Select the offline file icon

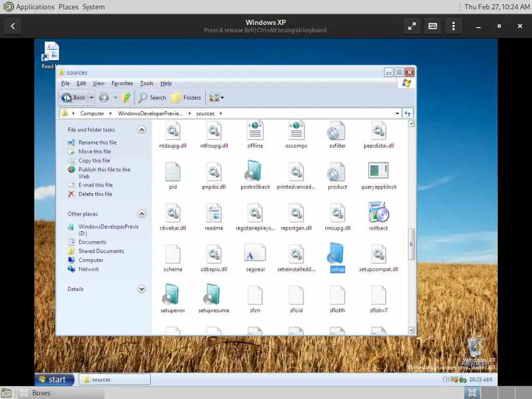click(x=255, y=130)
